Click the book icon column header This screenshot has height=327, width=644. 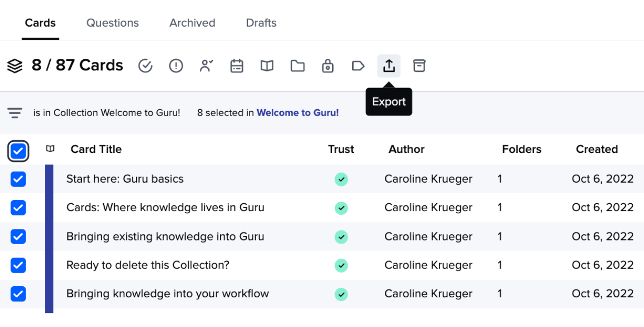[x=50, y=149]
